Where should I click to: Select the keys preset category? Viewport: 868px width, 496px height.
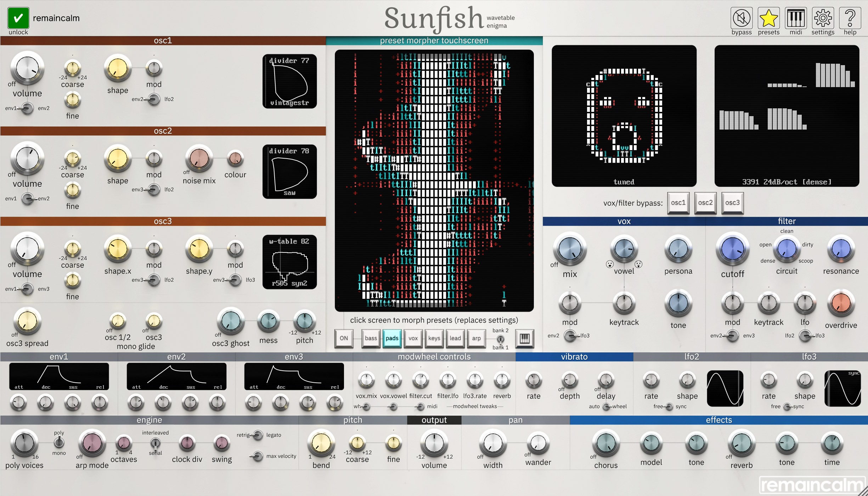(434, 338)
